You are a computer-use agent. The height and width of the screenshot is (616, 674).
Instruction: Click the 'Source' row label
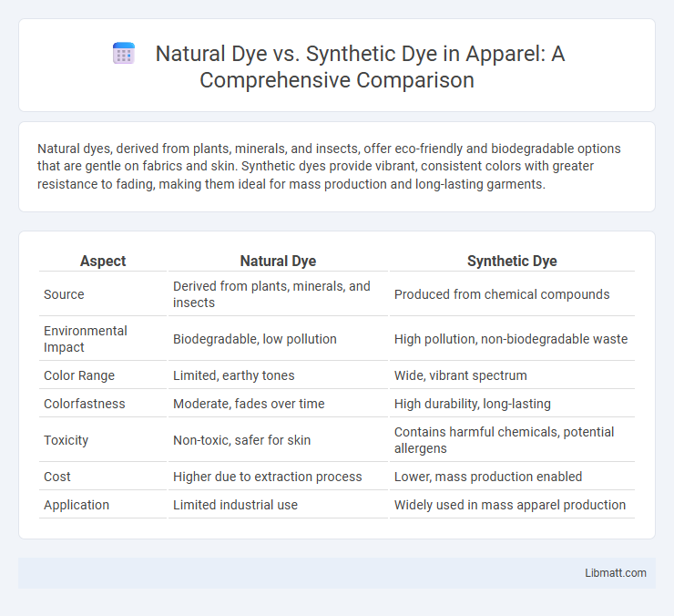tap(64, 294)
